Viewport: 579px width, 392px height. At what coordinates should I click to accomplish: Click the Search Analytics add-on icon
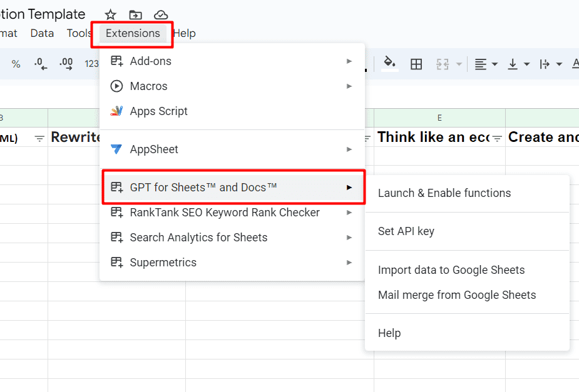coord(116,237)
